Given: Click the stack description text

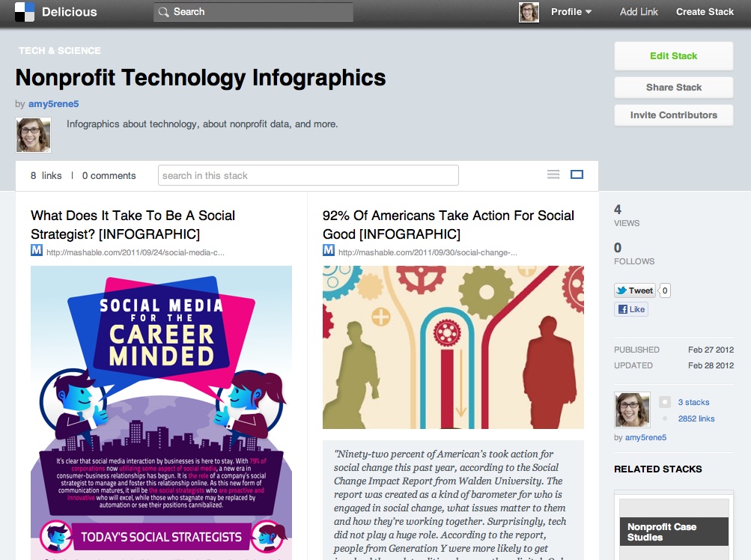Looking at the screenshot, I should 202,124.
